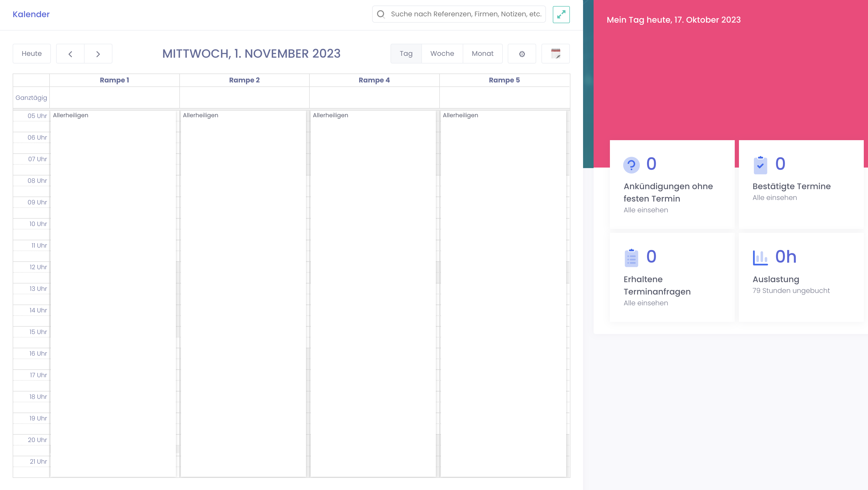Click the search magnifier icon

[x=381, y=14]
